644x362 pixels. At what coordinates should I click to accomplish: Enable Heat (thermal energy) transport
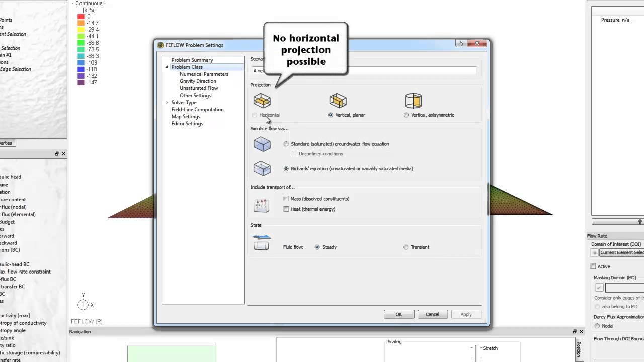pyautogui.click(x=286, y=209)
